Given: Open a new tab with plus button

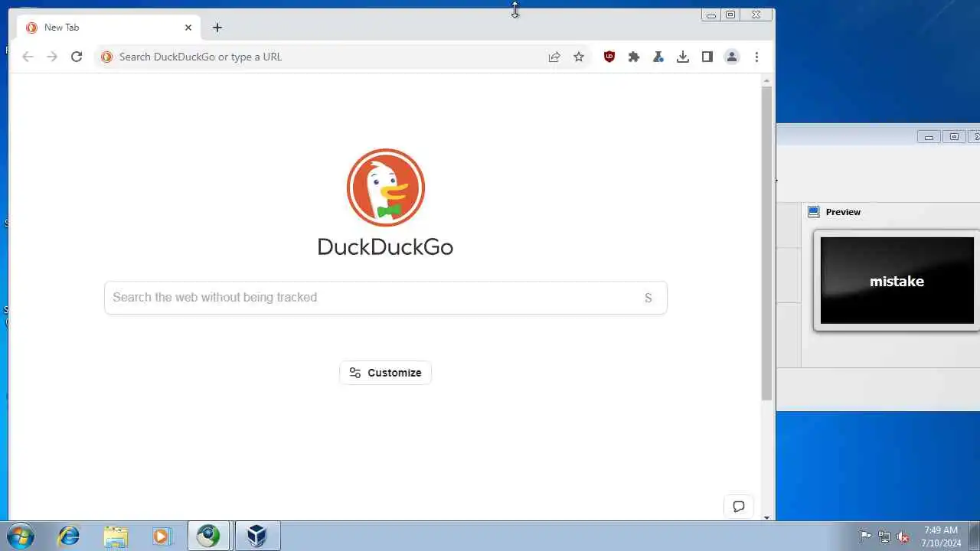Looking at the screenshot, I should [x=217, y=28].
